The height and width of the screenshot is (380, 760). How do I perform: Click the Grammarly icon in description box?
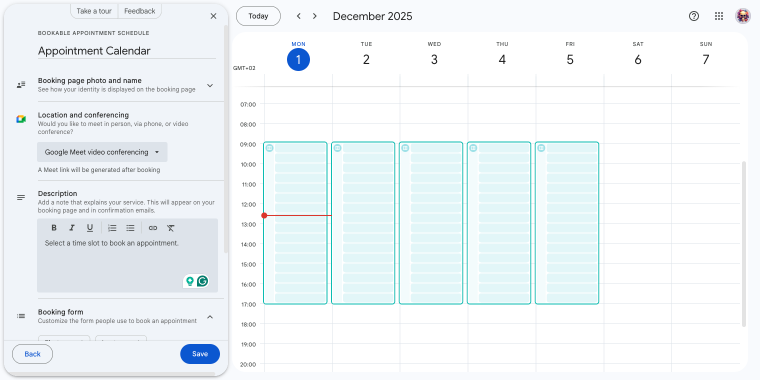tap(203, 281)
